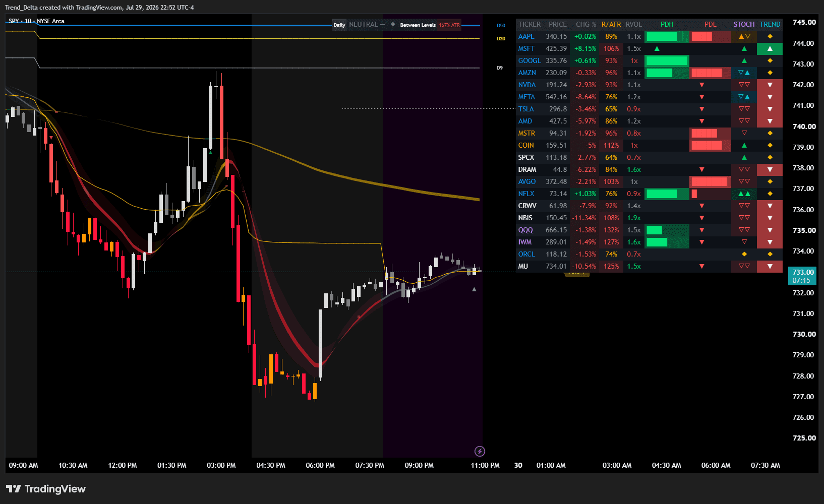824x504 pixels.
Task: Click MU's -10.54% change value
Action: [x=584, y=267]
